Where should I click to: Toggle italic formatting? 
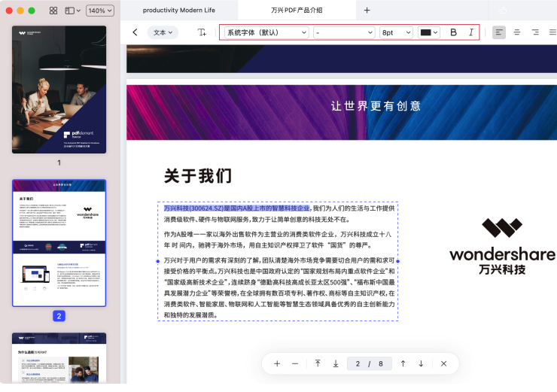471,32
